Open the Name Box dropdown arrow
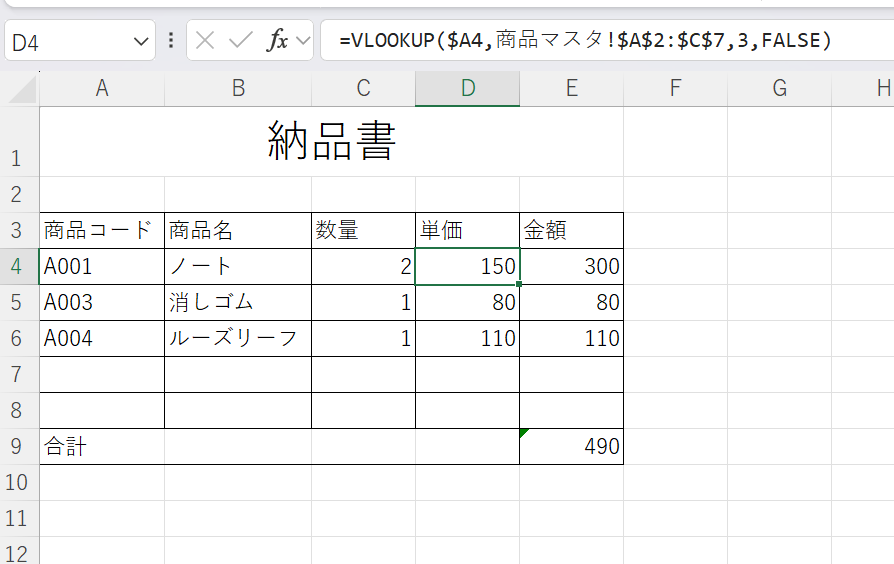894x564 pixels. [x=141, y=41]
